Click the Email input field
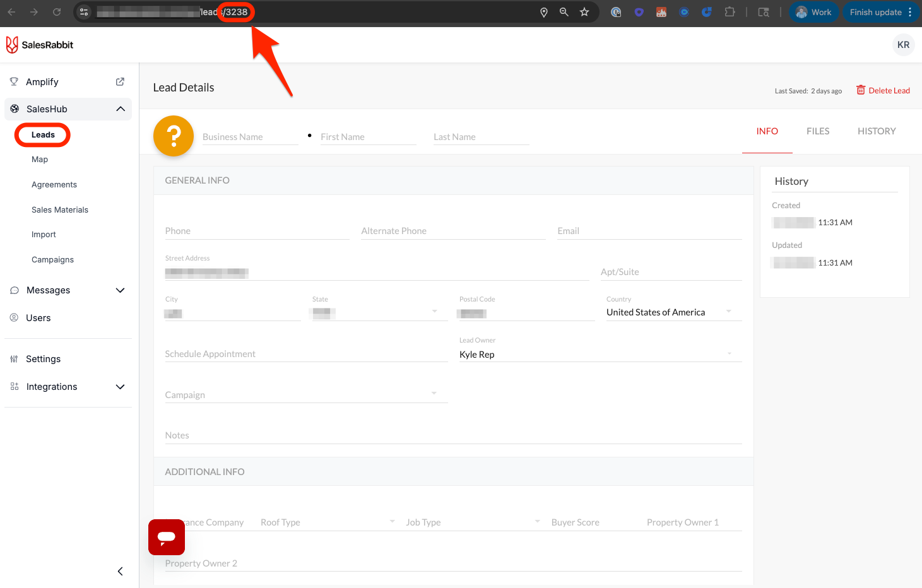Screen dimensions: 922x588 point(649,231)
